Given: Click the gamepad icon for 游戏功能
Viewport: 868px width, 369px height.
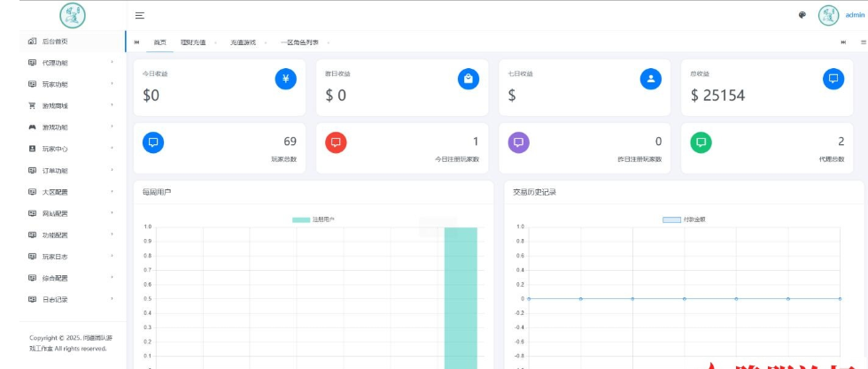Looking at the screenshot, I should 32,127.
